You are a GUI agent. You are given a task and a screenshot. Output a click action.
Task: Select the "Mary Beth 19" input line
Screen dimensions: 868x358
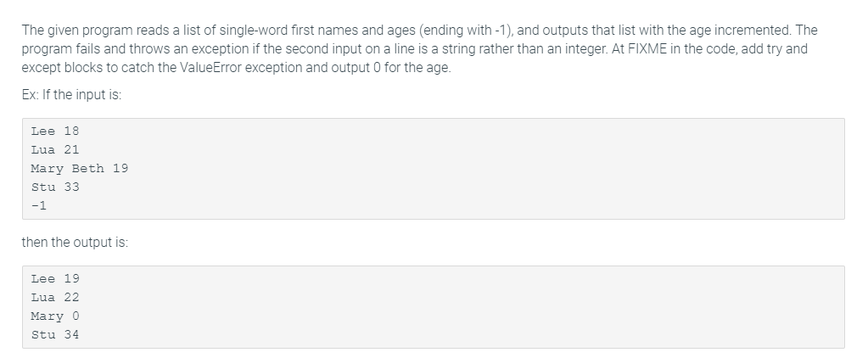tap(79, 169)
